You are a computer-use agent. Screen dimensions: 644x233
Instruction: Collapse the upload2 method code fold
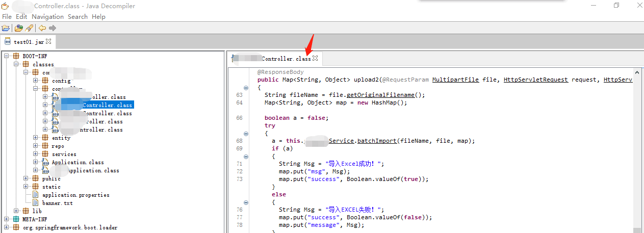click(x=246, y=88)
